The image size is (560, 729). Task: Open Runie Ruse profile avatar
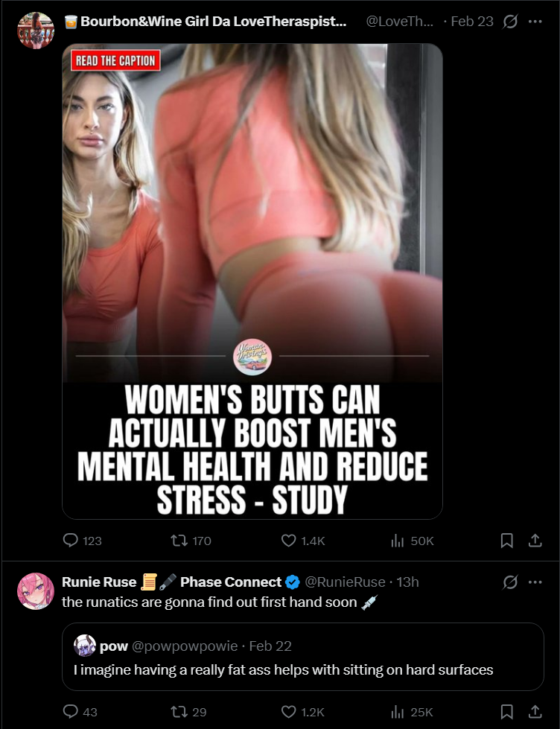coord(36,591)
